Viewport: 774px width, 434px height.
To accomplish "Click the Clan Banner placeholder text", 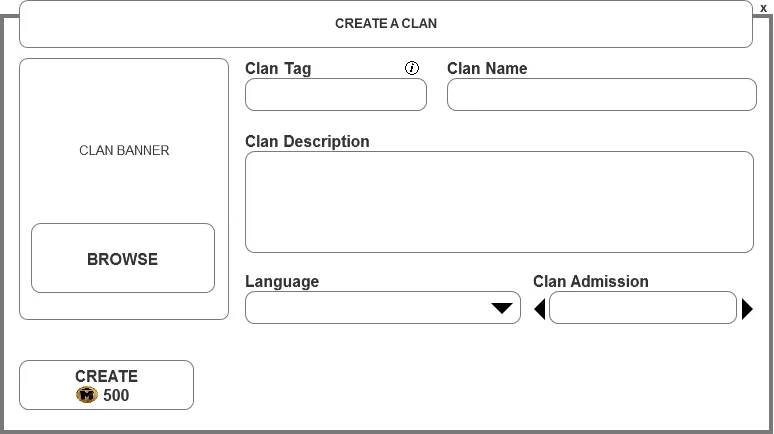I will click(124, 151).
